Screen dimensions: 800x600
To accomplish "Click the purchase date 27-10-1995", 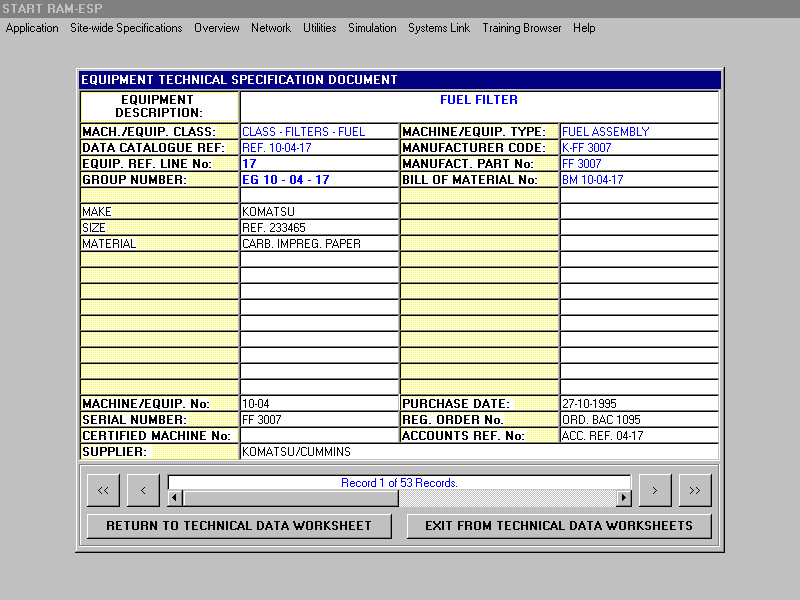I will [x=639, y=404].
